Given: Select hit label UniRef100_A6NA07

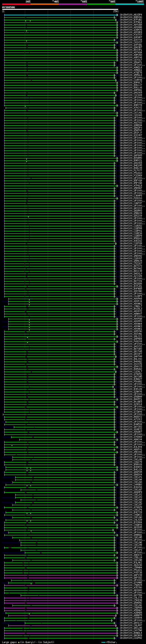Looking at the screenshot, I should [131, 314].
